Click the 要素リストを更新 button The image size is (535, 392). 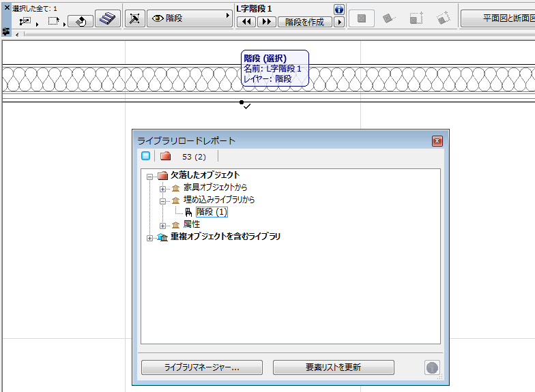(333, 367)
